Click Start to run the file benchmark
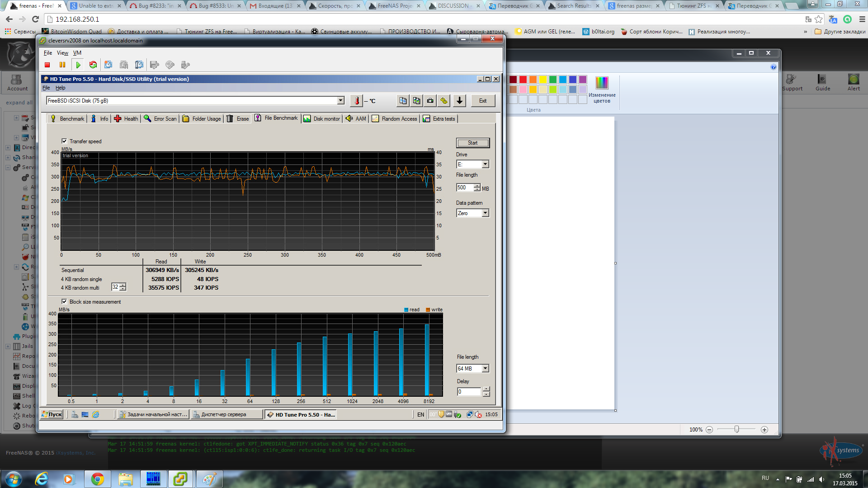The width and height of the screenshot is (868, 488). pos(472,143)
